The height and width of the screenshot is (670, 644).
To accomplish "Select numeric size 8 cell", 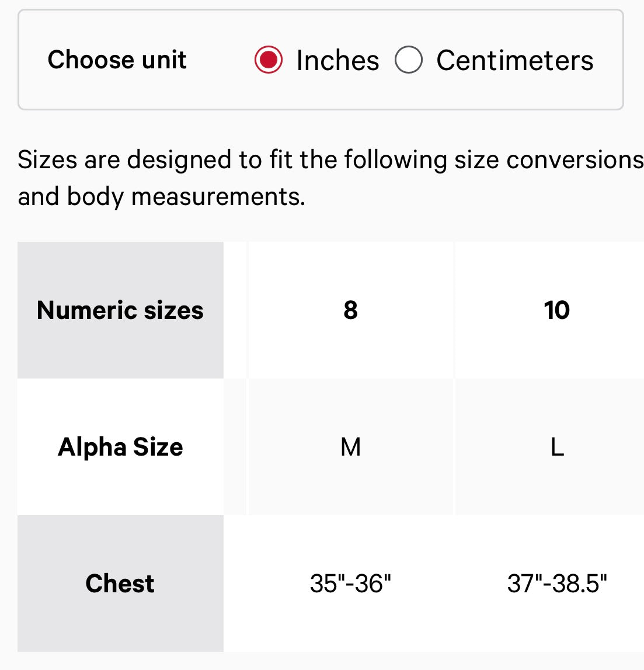I will click(351, 310).
